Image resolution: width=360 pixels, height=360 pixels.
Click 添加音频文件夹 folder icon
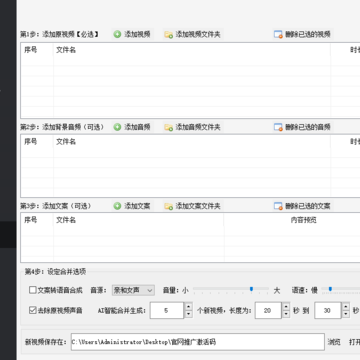coord(169,127)
